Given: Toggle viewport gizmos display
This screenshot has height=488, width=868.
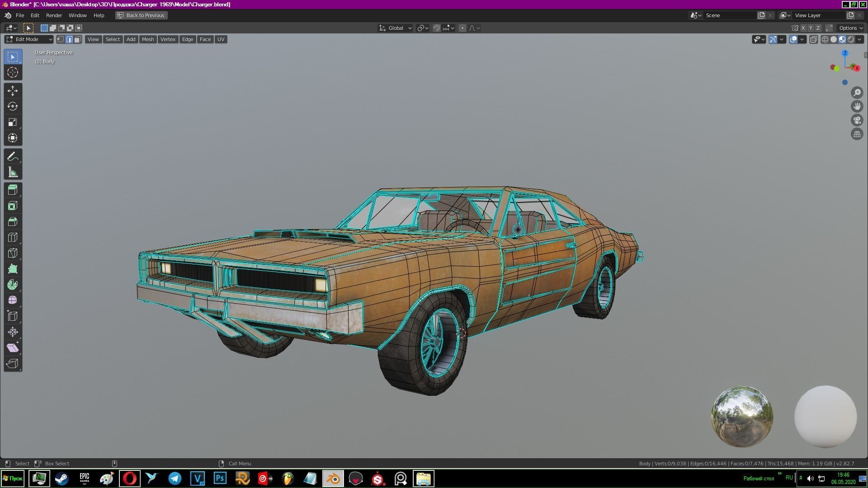Looking at the screenshot, I should pos(773,39).
